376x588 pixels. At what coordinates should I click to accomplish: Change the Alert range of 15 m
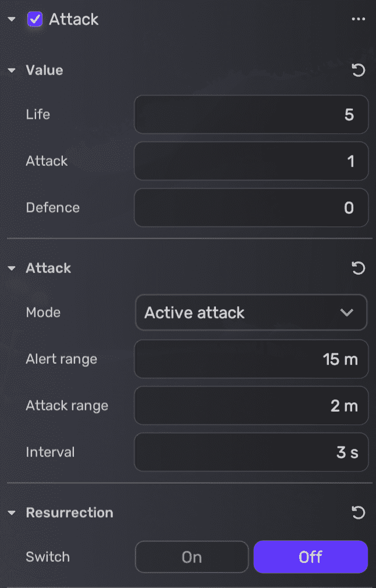click(251, 359)
